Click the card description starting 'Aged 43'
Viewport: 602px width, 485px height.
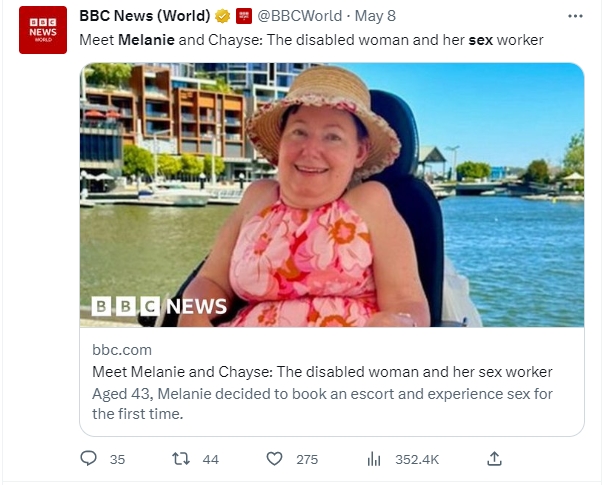pyautogui.click(x=322, y=403)
